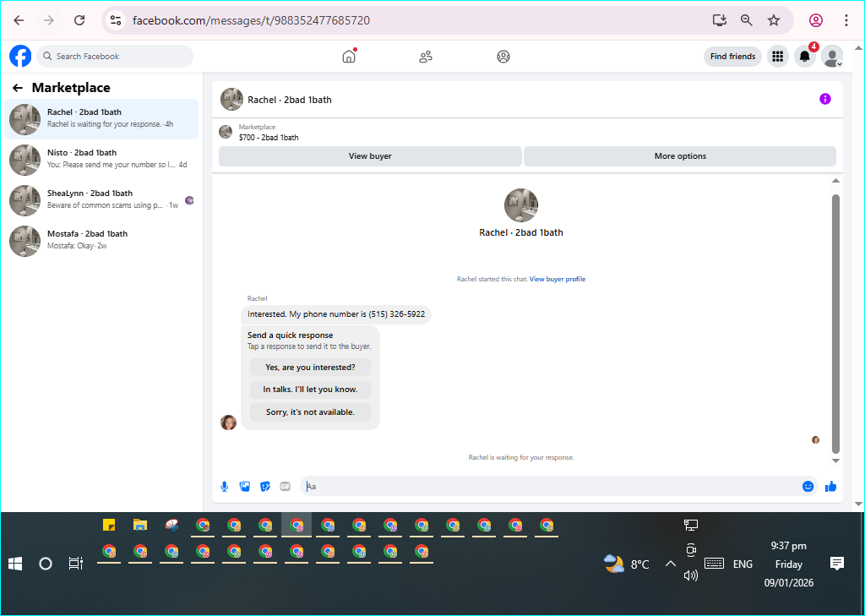Click Rachel's avatar beside the quick responses
Screen dimensions: 865x616
228,422
